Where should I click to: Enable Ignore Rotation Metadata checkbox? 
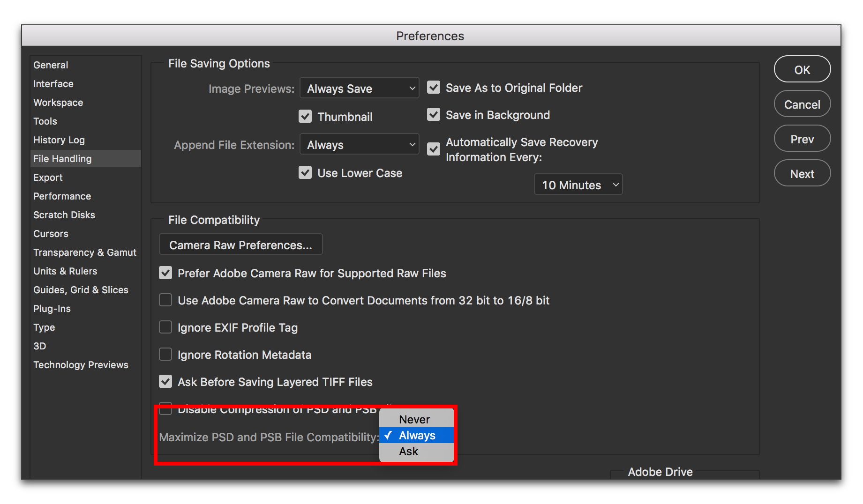[x=165, y=354]
